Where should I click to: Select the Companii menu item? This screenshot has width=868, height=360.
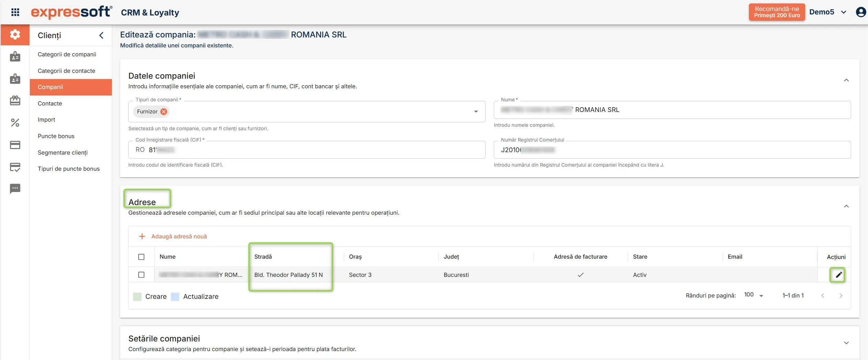(x=71, y=87)
